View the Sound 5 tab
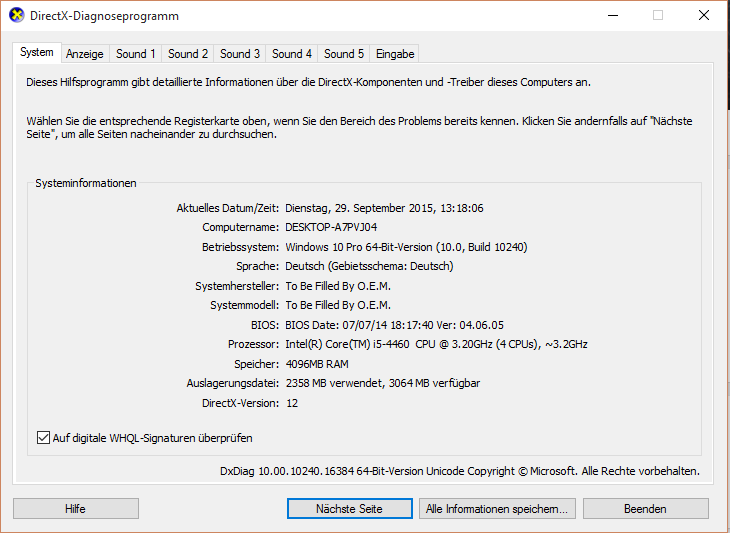Screen dimensions: 730x533 pos(344,54)
